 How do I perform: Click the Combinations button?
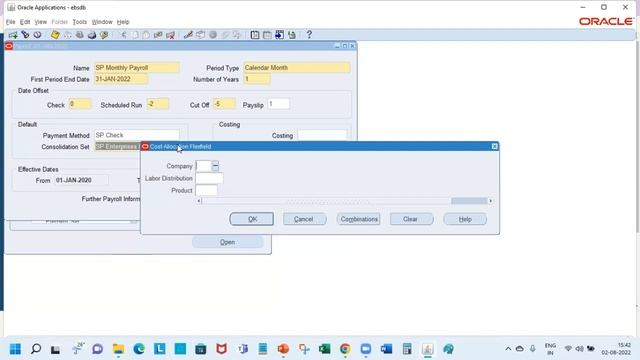tap(358, 219)
